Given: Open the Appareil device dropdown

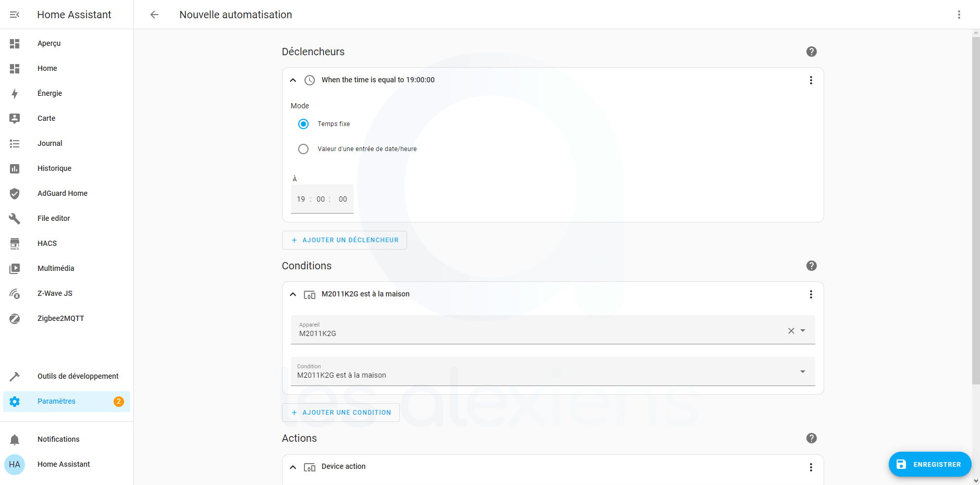Looking at the screenshot, I should [x=553, y=330].
